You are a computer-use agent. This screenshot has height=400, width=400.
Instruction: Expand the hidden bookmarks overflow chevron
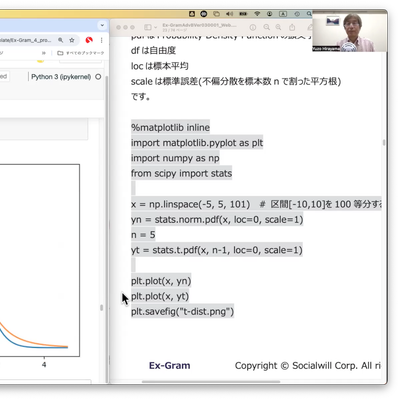[x=44, y=53]
